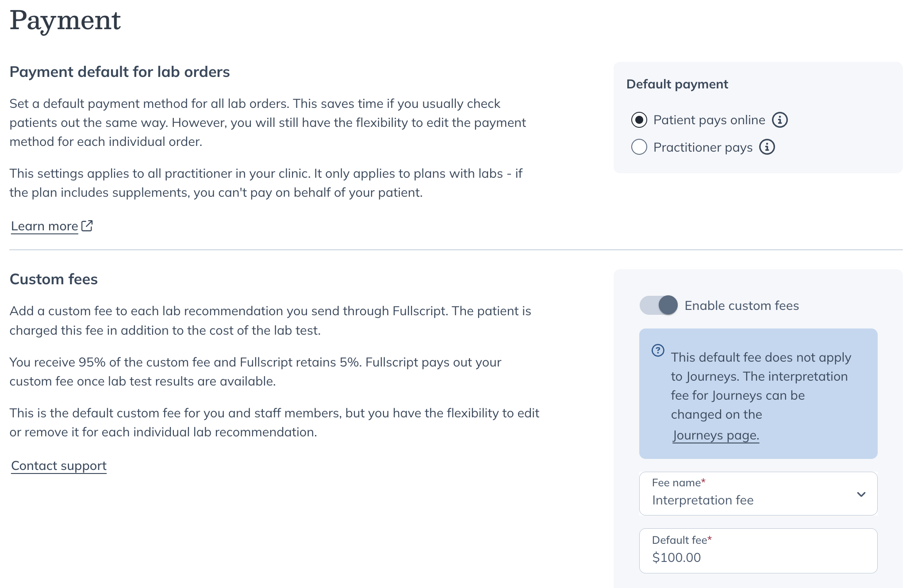906x588 pixels.
Task: Click inside the Interpretation fee text field
Action: tap(730, 500)
